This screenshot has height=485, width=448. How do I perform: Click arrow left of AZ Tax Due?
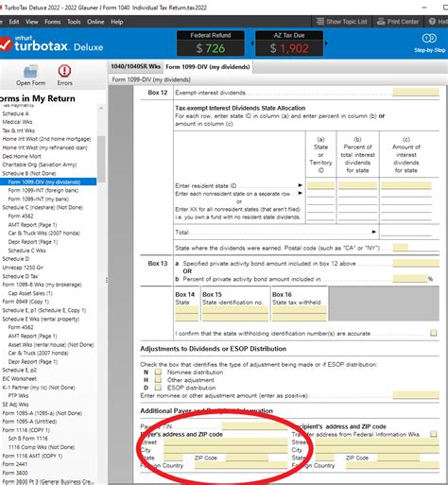[252, 43]
